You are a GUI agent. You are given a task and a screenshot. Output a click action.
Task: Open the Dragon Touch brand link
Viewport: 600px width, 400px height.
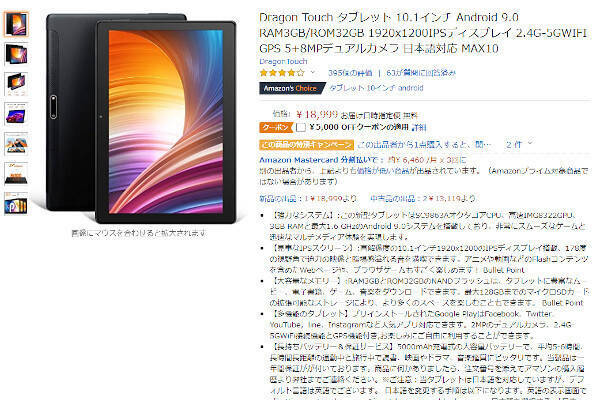click(283, 61)
